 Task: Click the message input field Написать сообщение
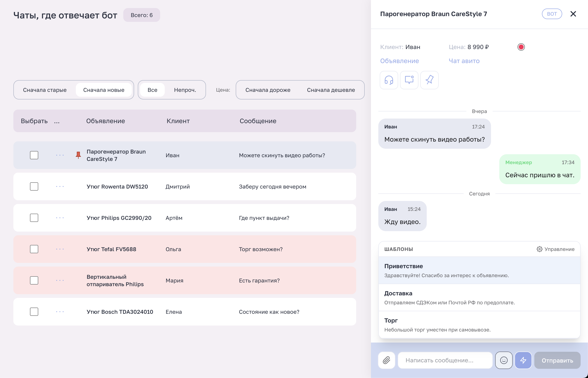pyautogui.click(x=445, y=360)
